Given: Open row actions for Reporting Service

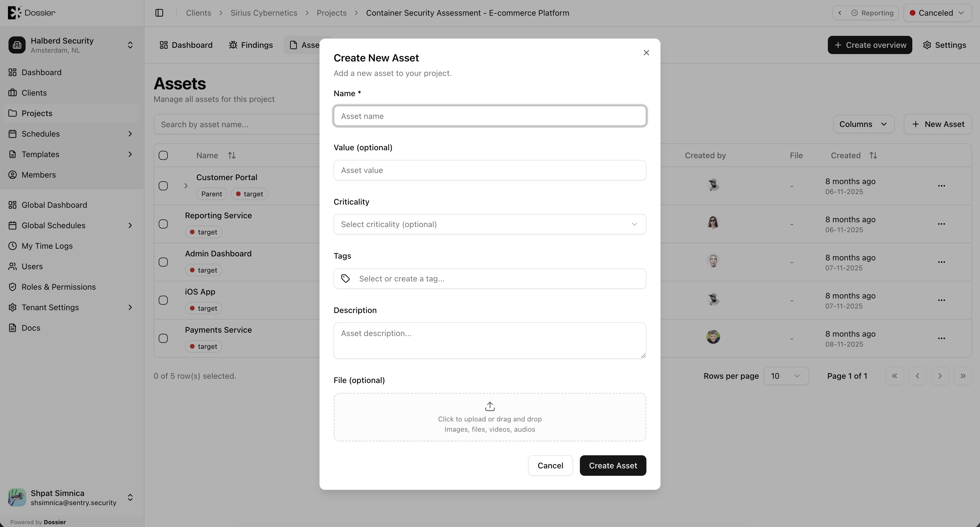Looking at the screenshot, I should pos(941,224).
